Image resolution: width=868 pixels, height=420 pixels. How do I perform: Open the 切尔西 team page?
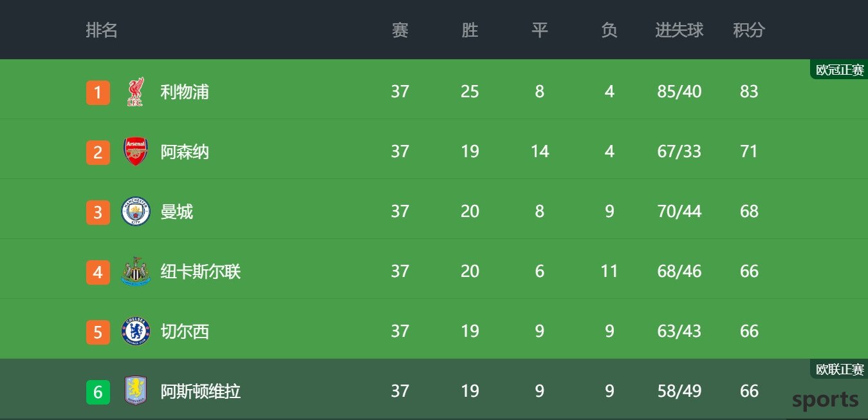[x=185, y=332]
